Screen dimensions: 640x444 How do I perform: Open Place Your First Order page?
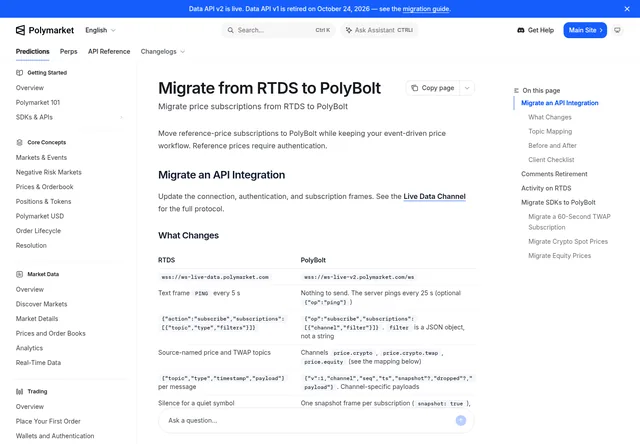coord(48,421)
